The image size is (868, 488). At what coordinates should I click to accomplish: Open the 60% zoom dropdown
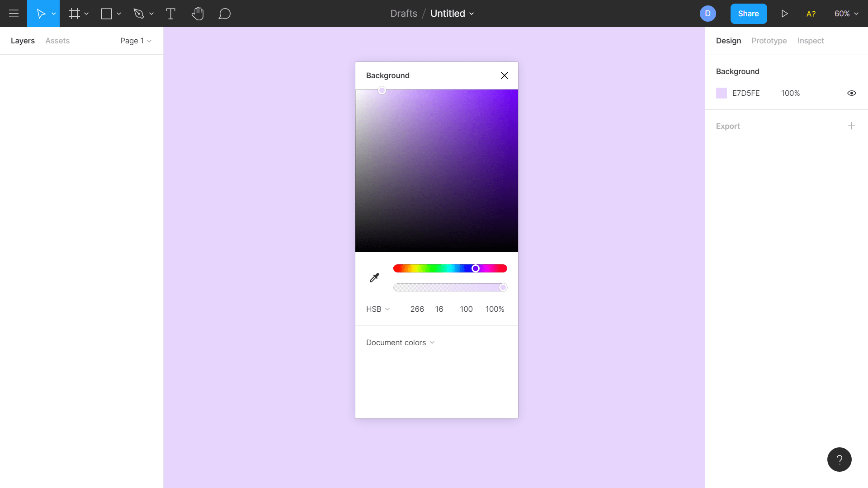tap(846, 14)
